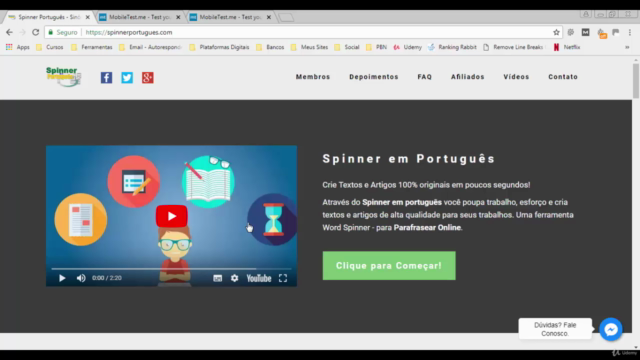
Task: Click the 'Clique para Começar!' button
Action: click(x=389, y=266)
